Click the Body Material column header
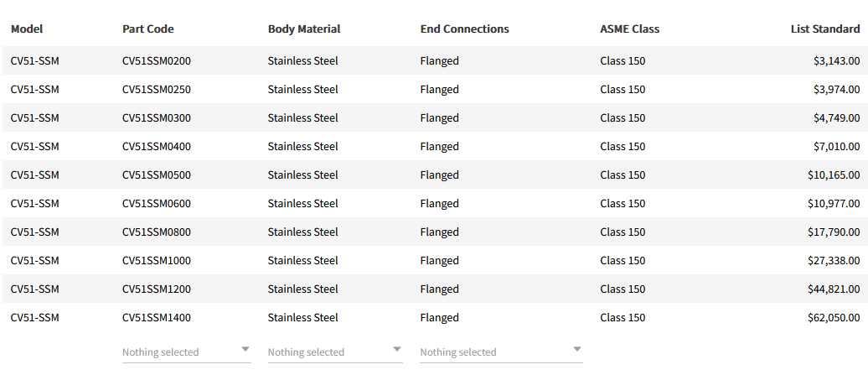The height and width of the screenshot is (375, 868). click(x=304, y=29)
